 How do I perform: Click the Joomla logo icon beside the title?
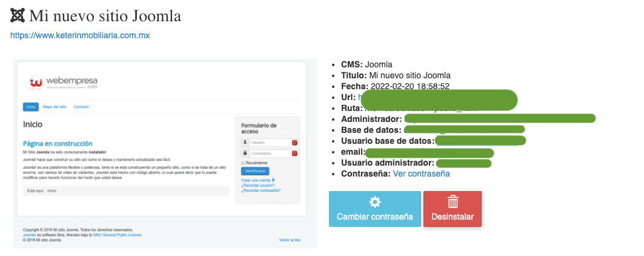[x=17, y=16]
